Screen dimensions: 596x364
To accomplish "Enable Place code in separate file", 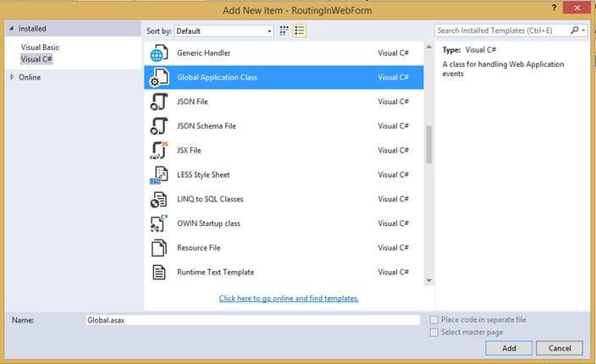I will click(433, 320).
